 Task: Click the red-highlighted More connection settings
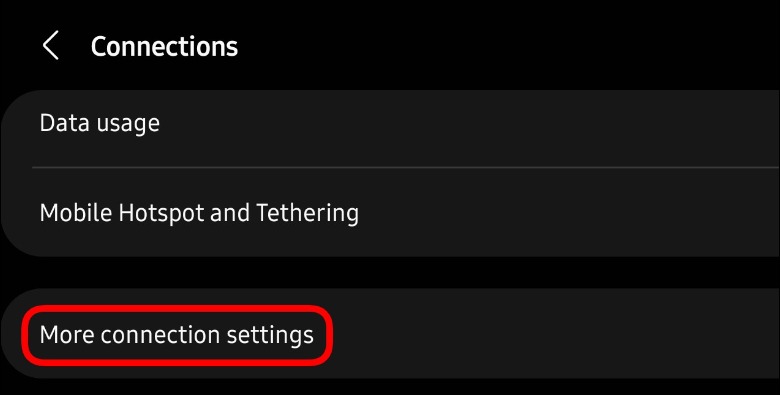[177, 335]
